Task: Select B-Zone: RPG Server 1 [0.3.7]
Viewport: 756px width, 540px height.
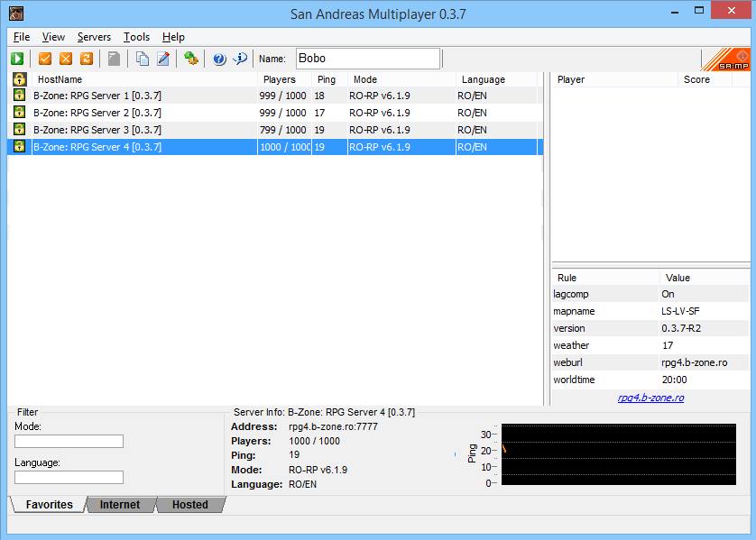Action: click(275, 96)
